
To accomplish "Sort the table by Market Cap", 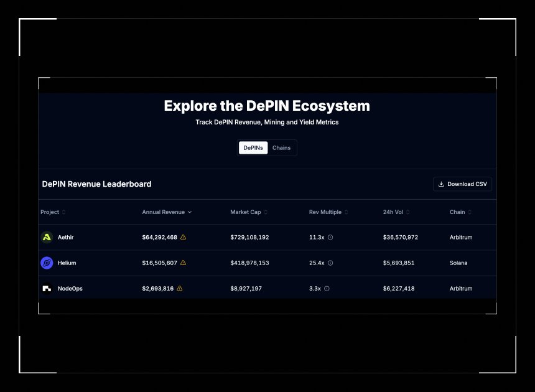I will [249, 212].
